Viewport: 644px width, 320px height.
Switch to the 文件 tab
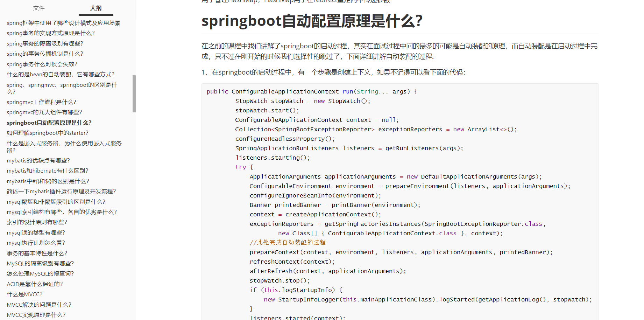[39, 8]
